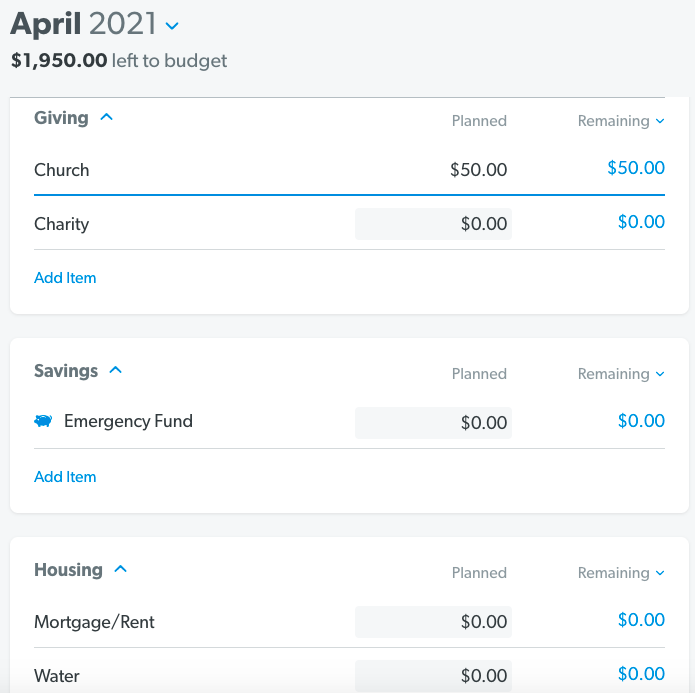Open the Church remaining $50.00 amount
Image resolution: width=695 pixels, height=693 pixels.
click(x=636, y=168)
